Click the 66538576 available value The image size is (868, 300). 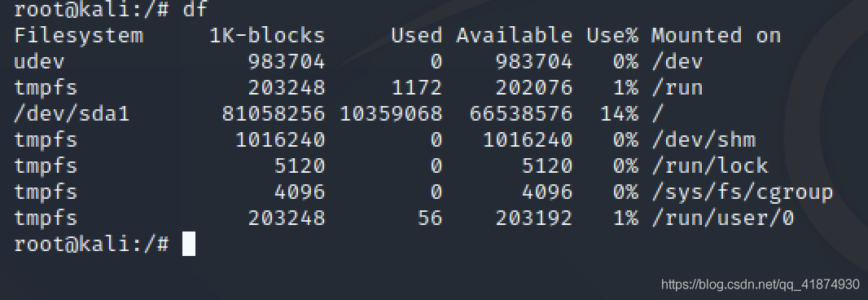(521, 113)
